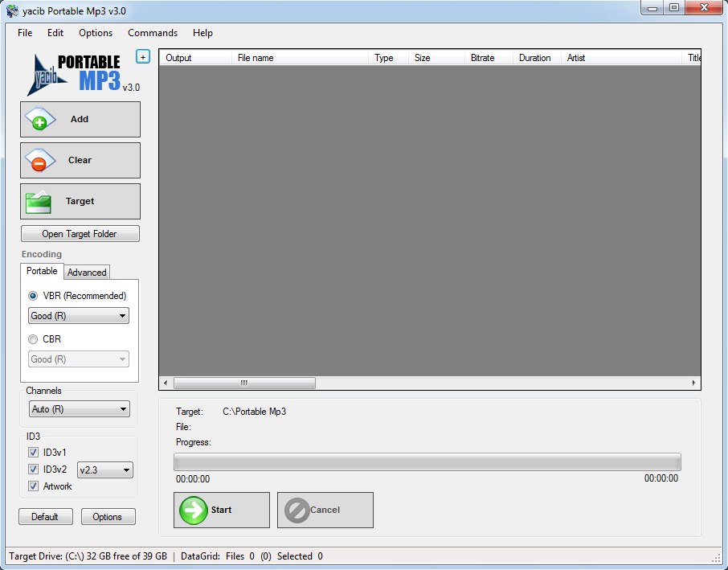The height and width of the screenshot is (570, 728).
Task: Minimize the yacib Portable Mp3 window
Action: (x=652, y=8)
